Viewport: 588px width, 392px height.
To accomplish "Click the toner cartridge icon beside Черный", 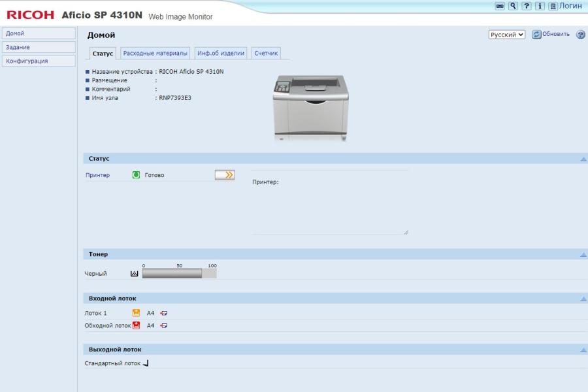I will (x=134, y=274).
